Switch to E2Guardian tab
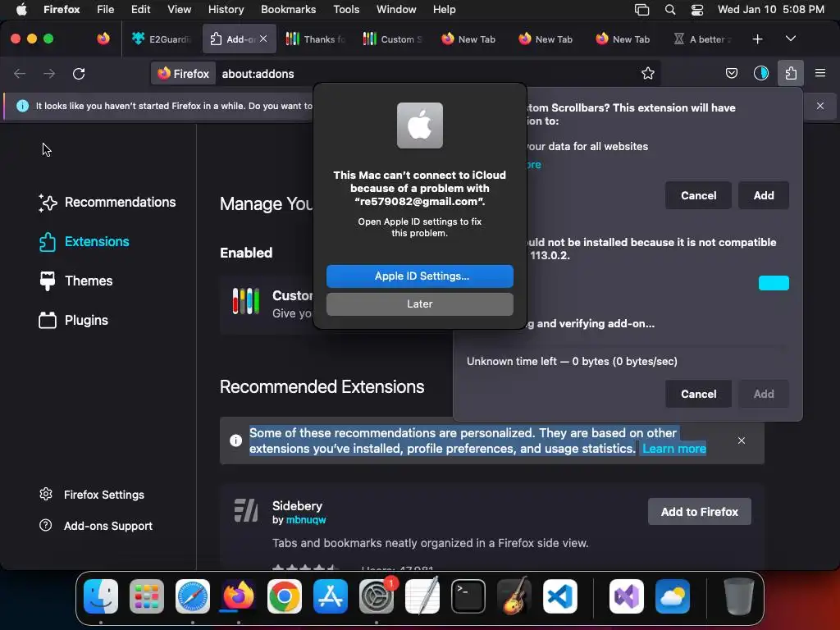Screen dimensions: 840x630 tap(162, 39)
